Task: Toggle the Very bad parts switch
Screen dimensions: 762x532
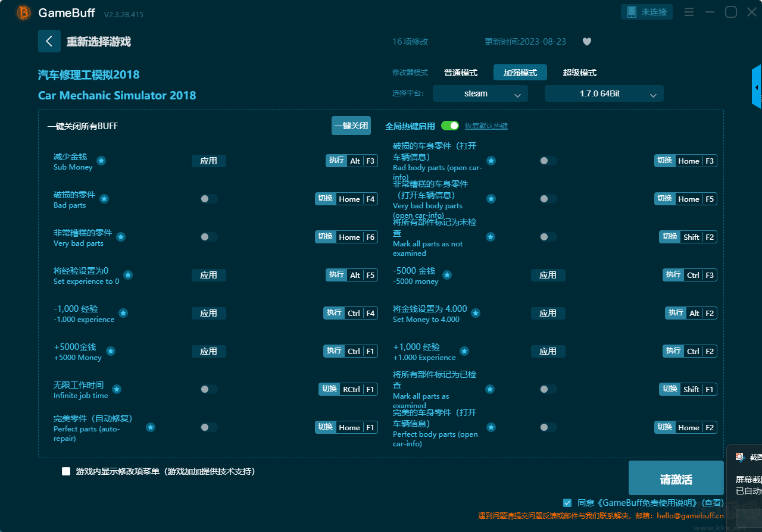Action: click(209, 237)
